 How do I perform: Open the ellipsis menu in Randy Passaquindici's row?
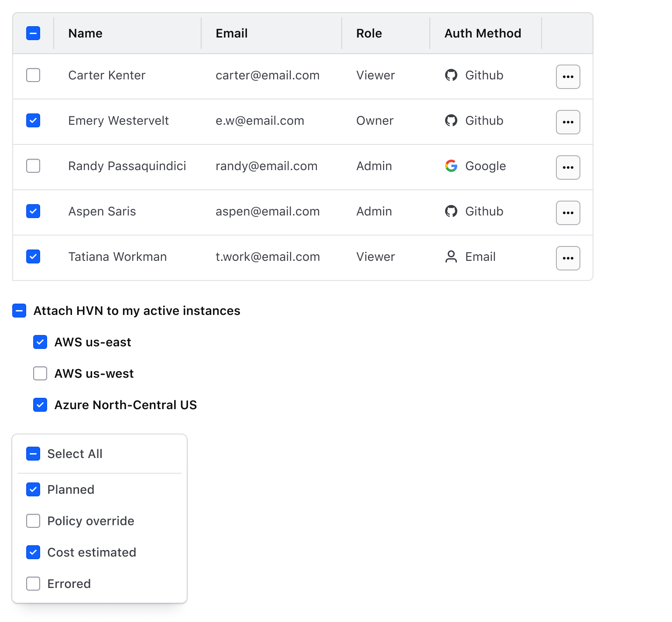click(568, 167)
